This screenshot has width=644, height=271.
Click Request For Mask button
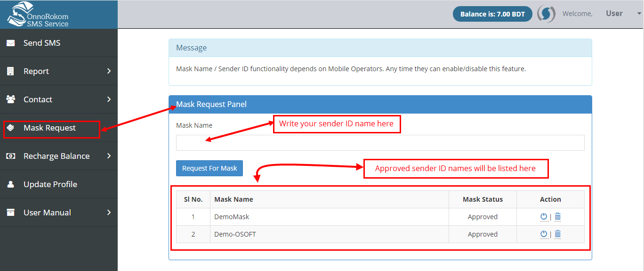coord(209,168)
